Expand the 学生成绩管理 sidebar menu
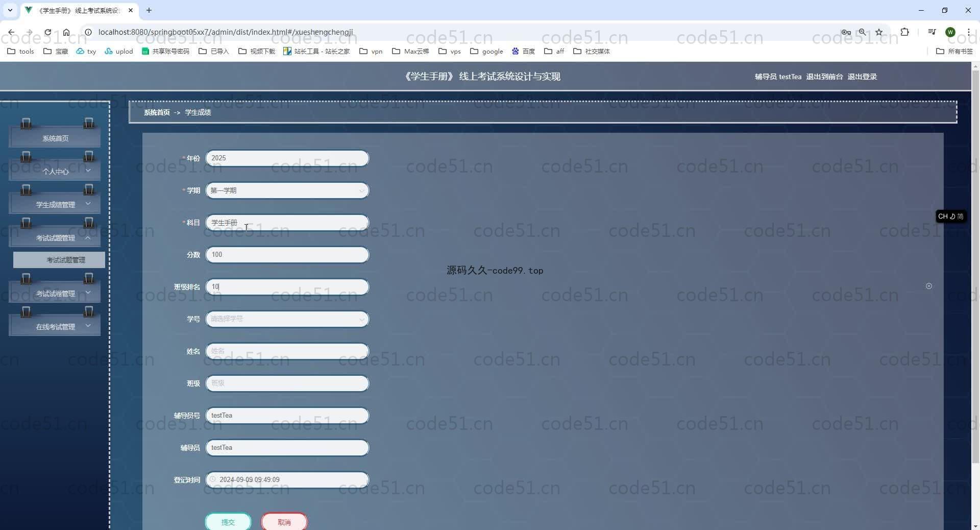This screenshot has width=980, height=530. [x=55, y=204]
